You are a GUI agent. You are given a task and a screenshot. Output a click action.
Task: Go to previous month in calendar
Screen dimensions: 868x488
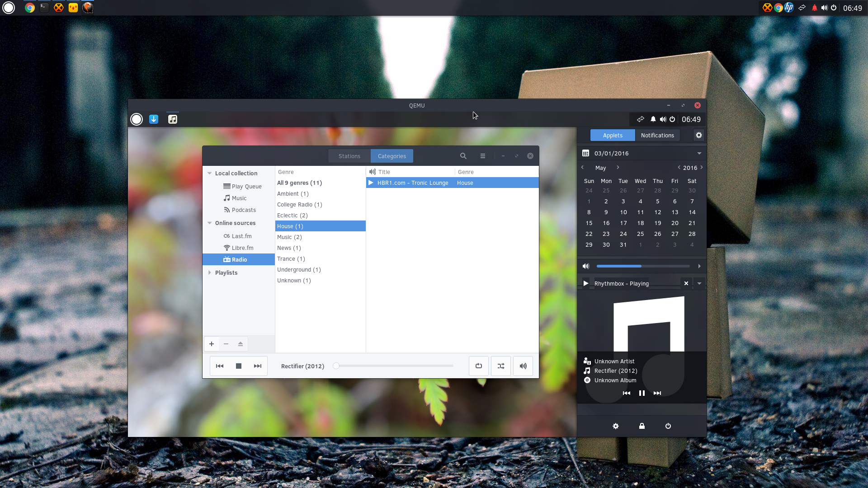(582, 167)
